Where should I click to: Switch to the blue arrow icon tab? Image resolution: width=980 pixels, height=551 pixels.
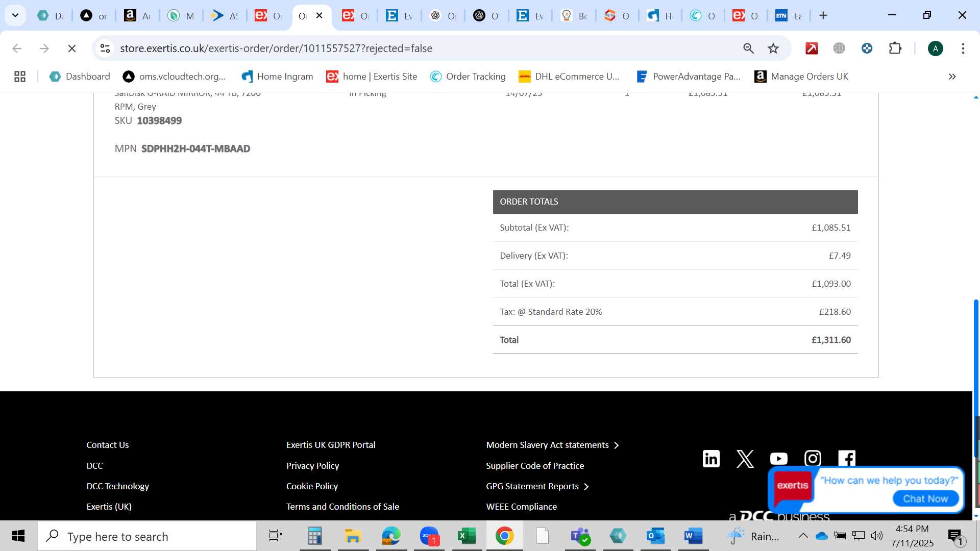225,15
